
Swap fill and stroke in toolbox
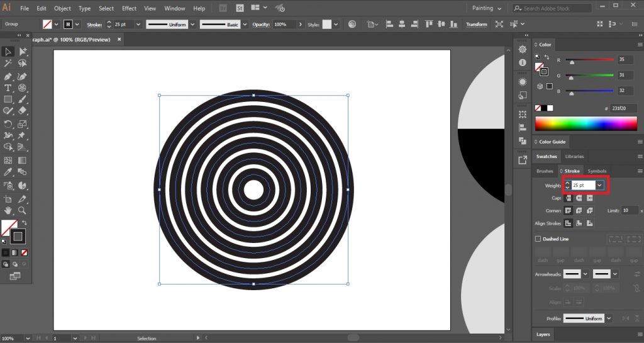(25, 223)
